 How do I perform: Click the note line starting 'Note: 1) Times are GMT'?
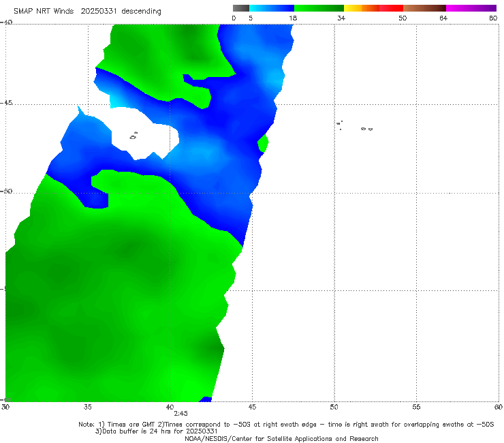click(x=286, y=425)
